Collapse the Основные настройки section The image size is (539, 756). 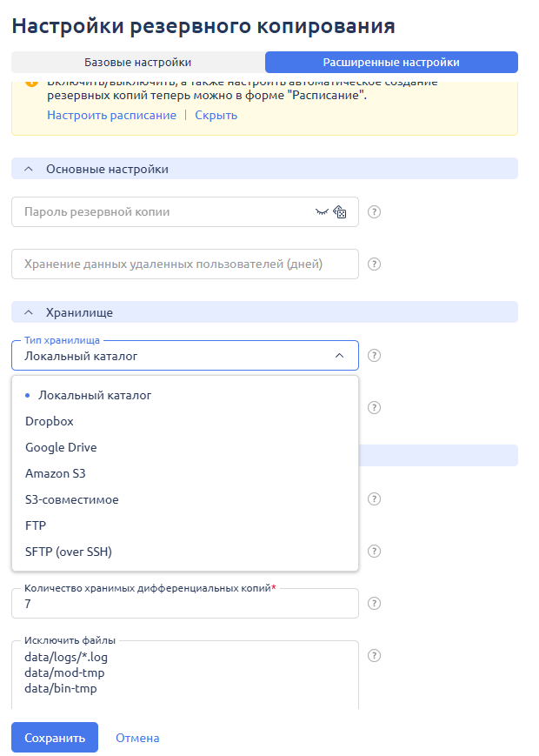pyautogui.click(x=29, y=170)
